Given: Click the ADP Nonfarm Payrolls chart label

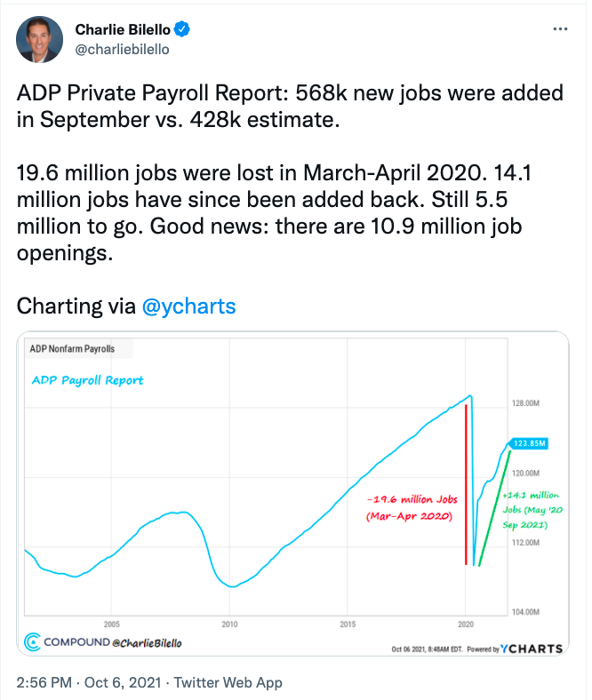Looking at the screenshot, I should point(73,348).
